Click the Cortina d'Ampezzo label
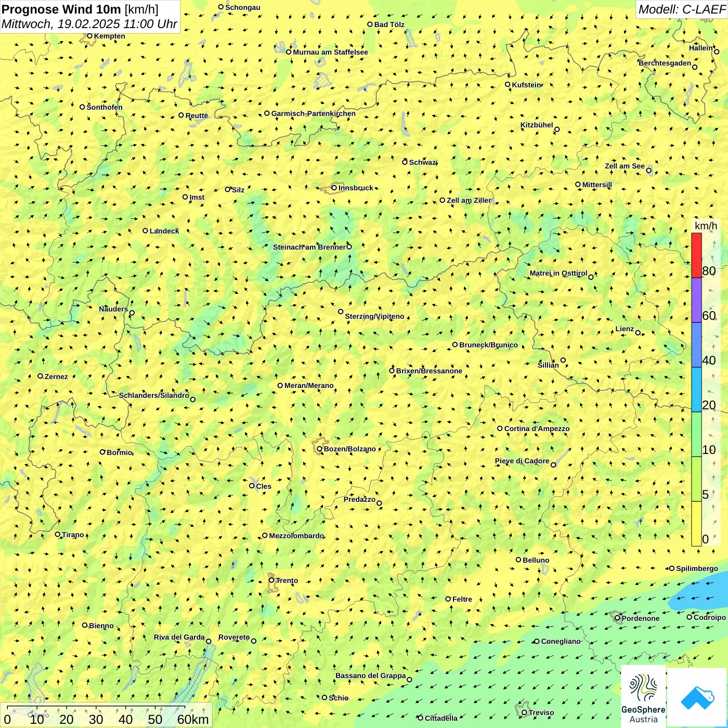The width and height of the screenshot is (728, 728). coord(537,428)
